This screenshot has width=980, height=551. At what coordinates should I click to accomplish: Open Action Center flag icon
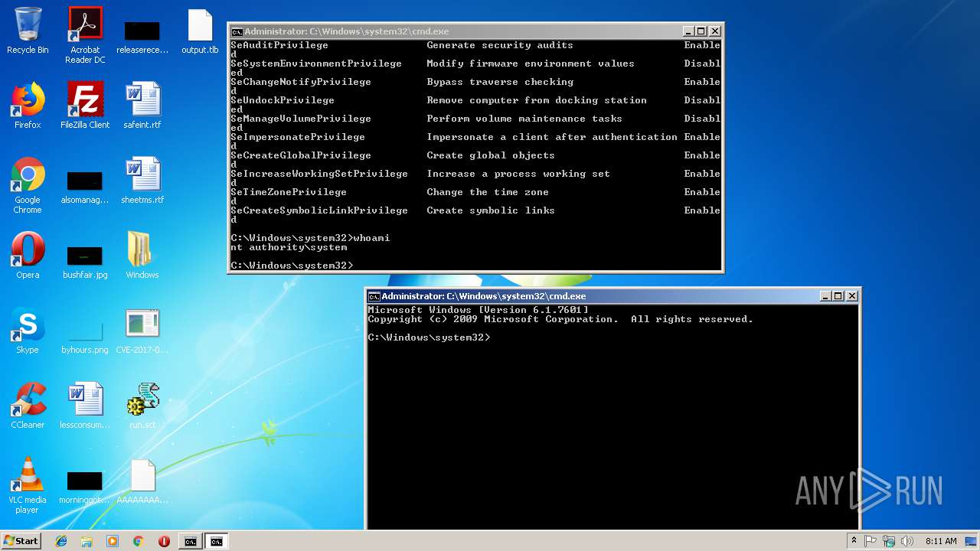(871, 541)
